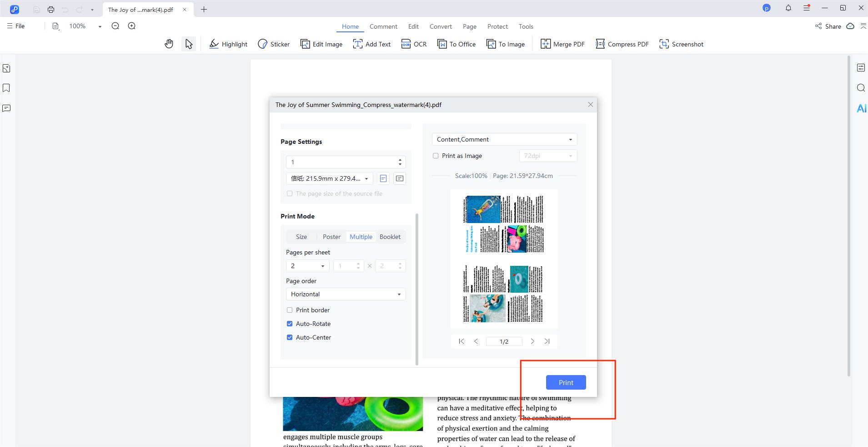Switch to the Edit tab
This screenshot has height=447, width=868.
coord(413,26)
